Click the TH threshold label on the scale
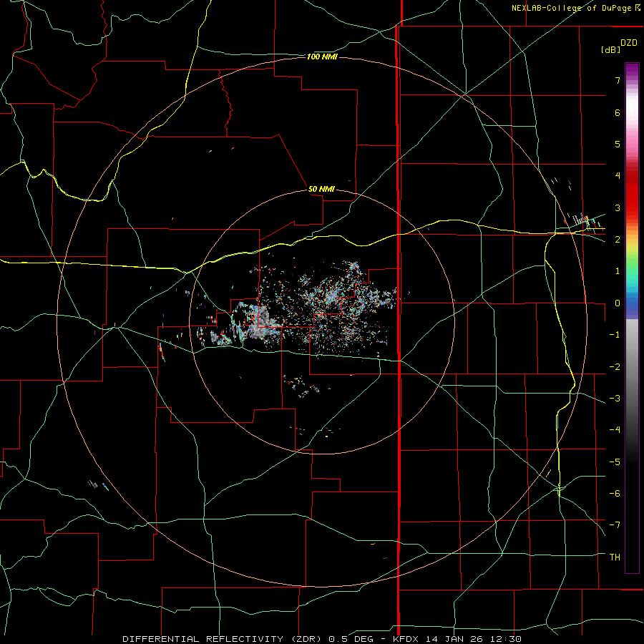644x644 pixels. 615,557
